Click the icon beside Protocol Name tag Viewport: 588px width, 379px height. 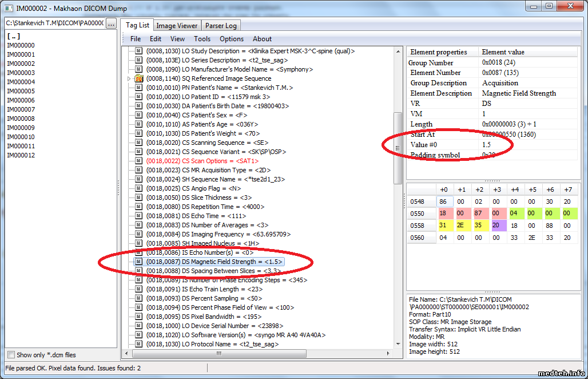[138, 344]
